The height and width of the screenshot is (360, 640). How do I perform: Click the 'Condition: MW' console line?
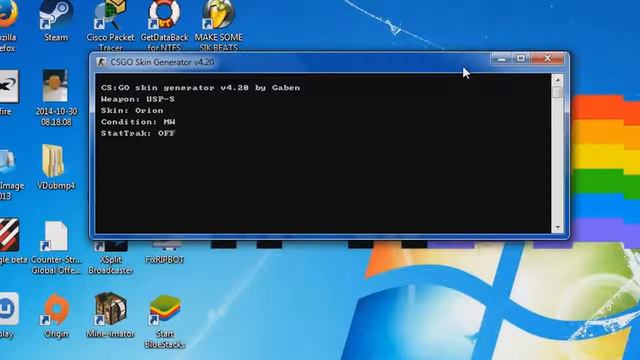[x=138, y=122]
